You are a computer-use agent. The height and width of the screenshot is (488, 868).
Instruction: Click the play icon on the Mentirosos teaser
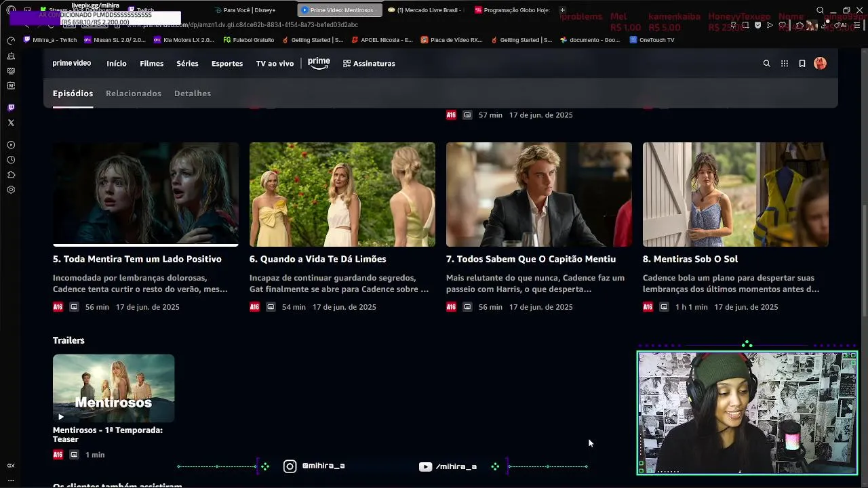tap(61, 417)
